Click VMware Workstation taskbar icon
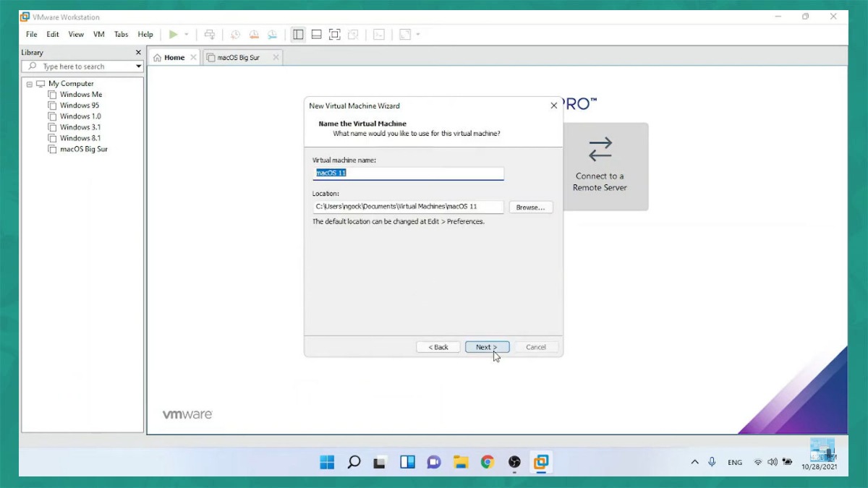The width and height of the screenshot is (868, 488). click(541, 462)
